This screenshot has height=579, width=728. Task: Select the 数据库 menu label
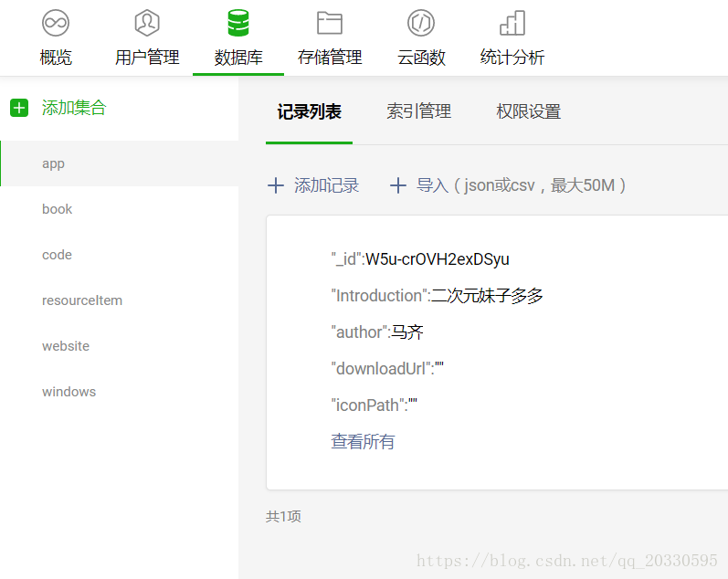[238, 58]
